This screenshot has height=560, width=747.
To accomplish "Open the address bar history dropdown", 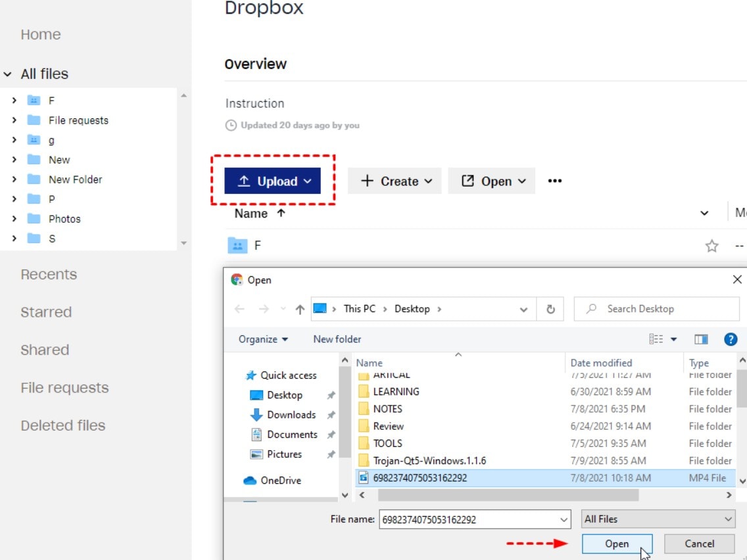I will click(523, 309).
